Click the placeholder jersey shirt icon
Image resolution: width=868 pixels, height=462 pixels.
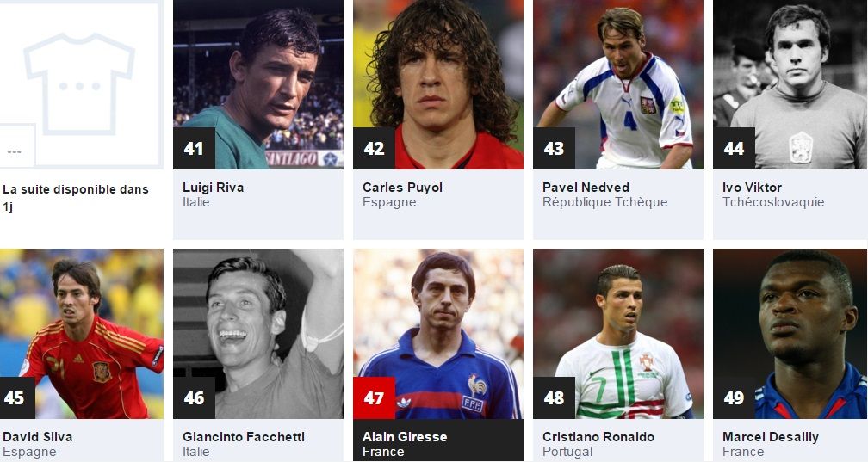coord(80,83)
